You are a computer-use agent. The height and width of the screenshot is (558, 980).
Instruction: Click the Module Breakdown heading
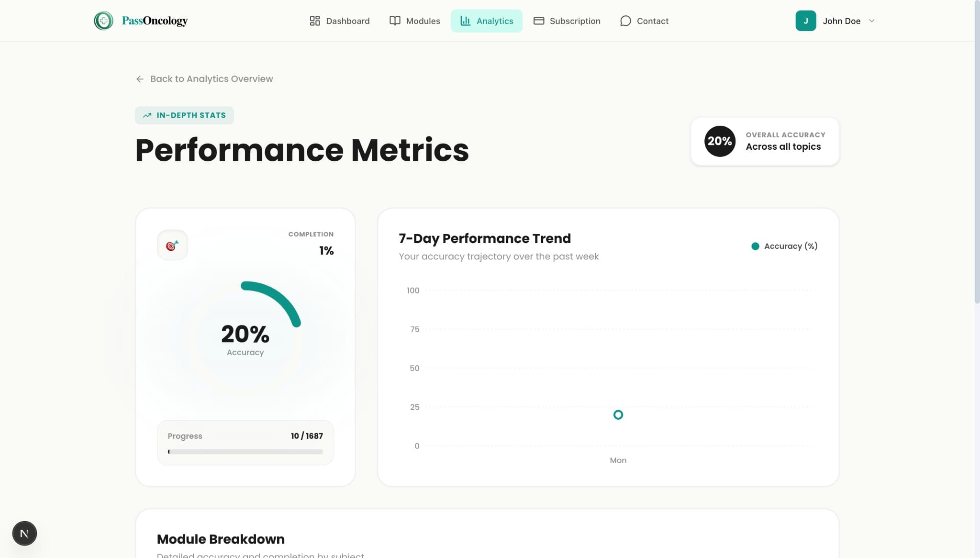point(221,539)
